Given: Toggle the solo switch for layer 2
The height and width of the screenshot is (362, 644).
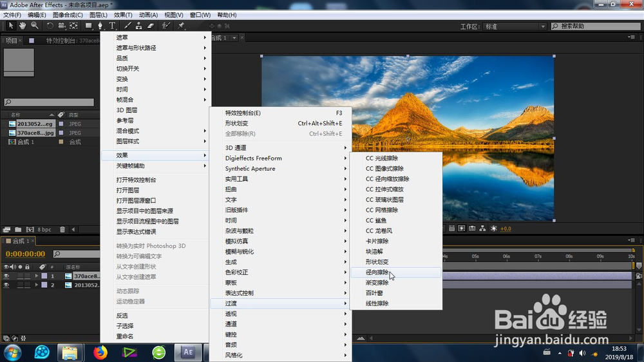Looking at the screenshot, I should click(20, 285).
